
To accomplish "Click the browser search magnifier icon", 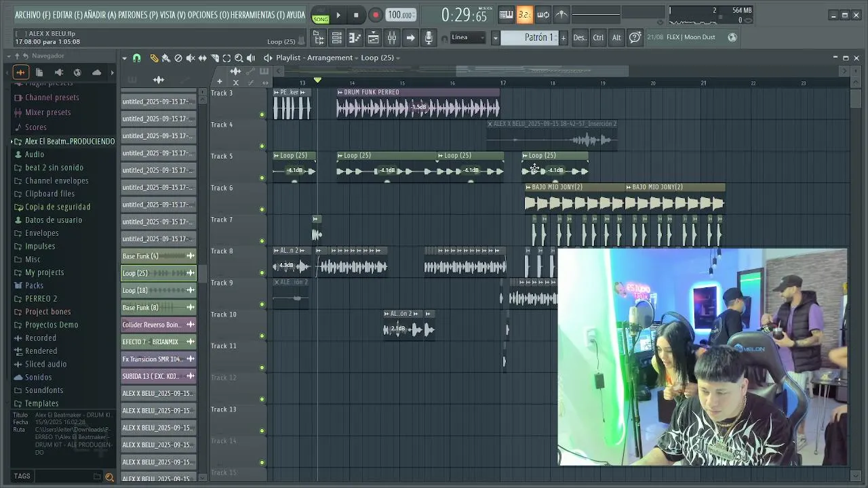I will click(109, 477).
